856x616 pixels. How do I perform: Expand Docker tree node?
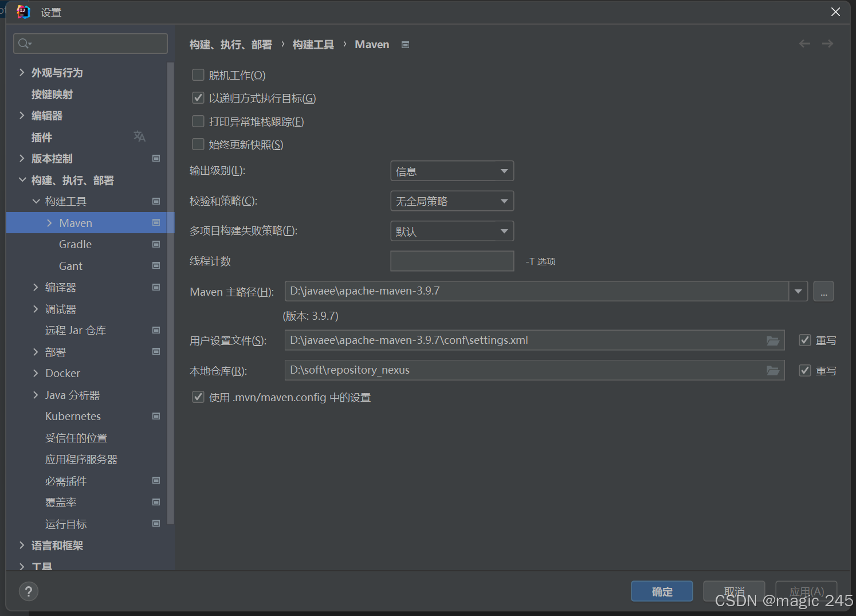(x=36, y=373)
